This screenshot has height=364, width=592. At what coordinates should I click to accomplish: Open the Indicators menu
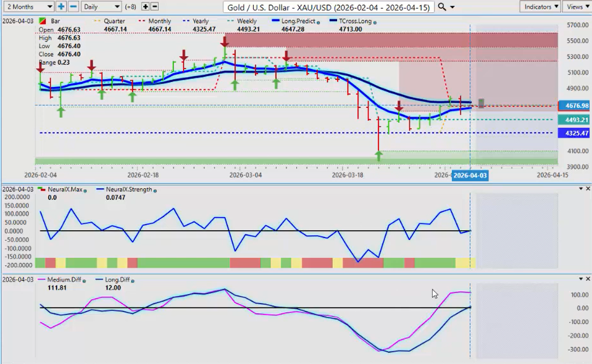540,7
